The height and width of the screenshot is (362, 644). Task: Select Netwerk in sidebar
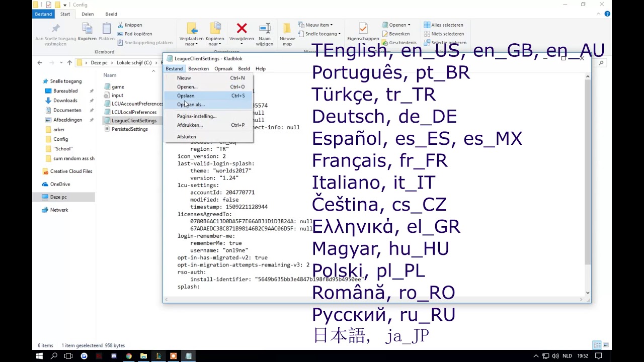click(x=59, y=210)
